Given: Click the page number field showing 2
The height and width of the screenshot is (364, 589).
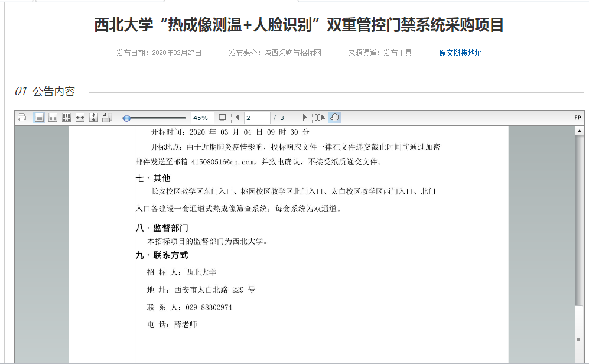Looking at the screenshot, I should tap(257, 118).
